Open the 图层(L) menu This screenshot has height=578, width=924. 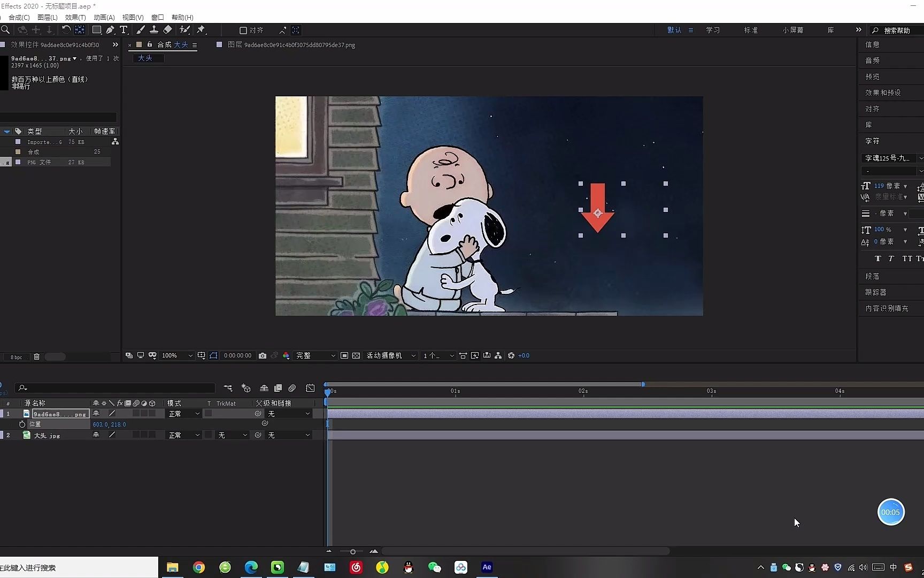[47, 18]
